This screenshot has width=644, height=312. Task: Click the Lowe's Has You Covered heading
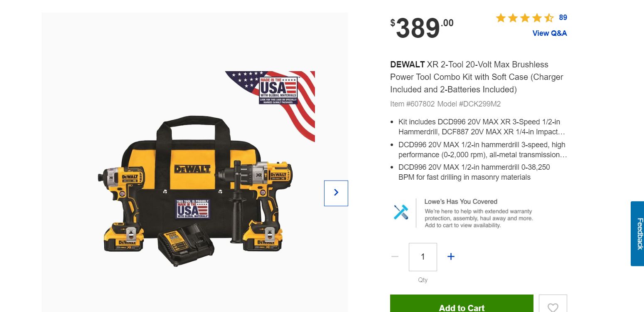point(461,201)
